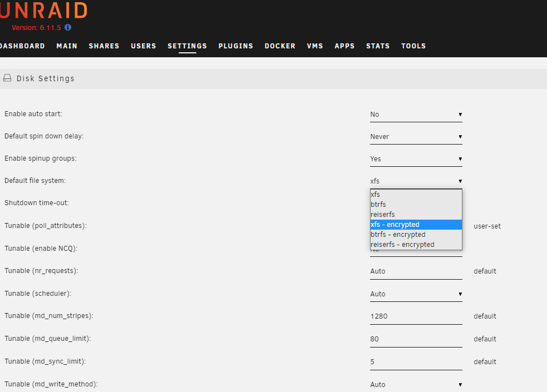Open the Plugins tab
Screen dimensions: 547x392
236,46
